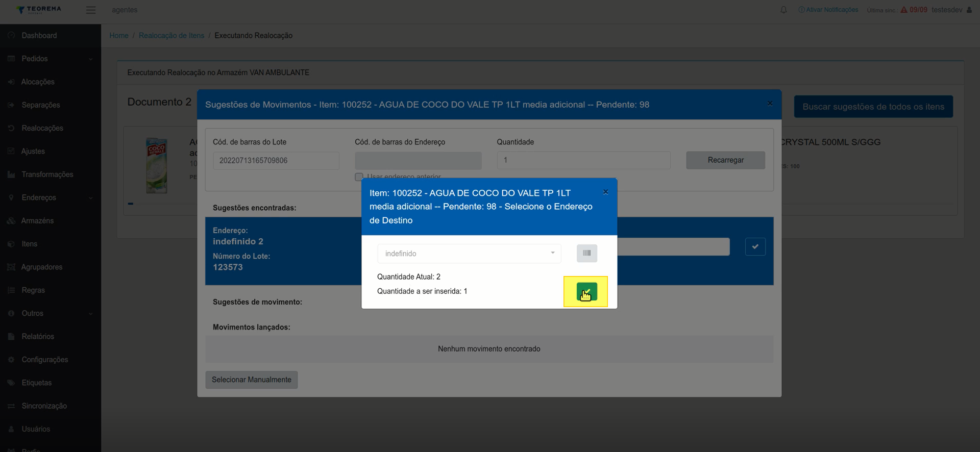The image size is (980, 452).
Task: Expand the Outros menu chevron
Action: click(91, 314)
